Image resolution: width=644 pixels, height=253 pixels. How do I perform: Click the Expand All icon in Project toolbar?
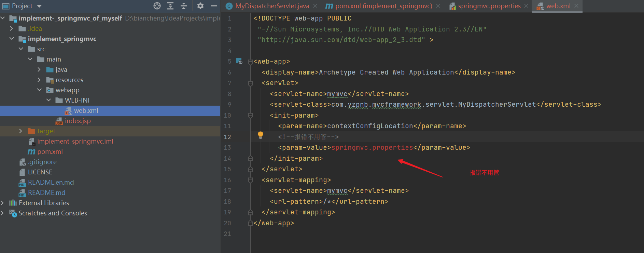point(170,6)
